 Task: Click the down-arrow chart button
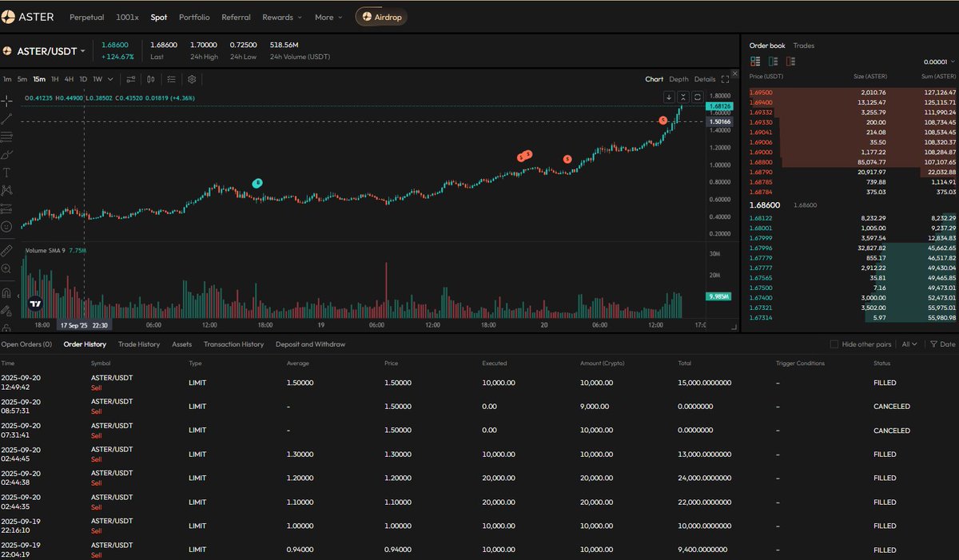(669, 97)
